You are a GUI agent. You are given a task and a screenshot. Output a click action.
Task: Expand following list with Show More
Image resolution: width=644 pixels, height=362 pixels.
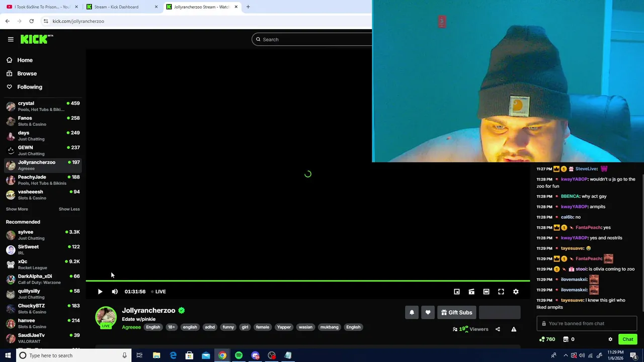click(17, 209)
